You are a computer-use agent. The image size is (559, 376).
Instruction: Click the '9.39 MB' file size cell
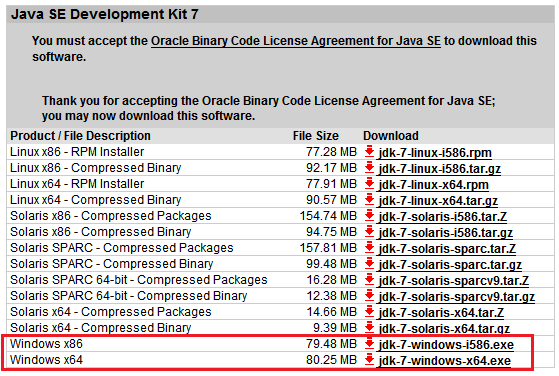click(334, 328)
